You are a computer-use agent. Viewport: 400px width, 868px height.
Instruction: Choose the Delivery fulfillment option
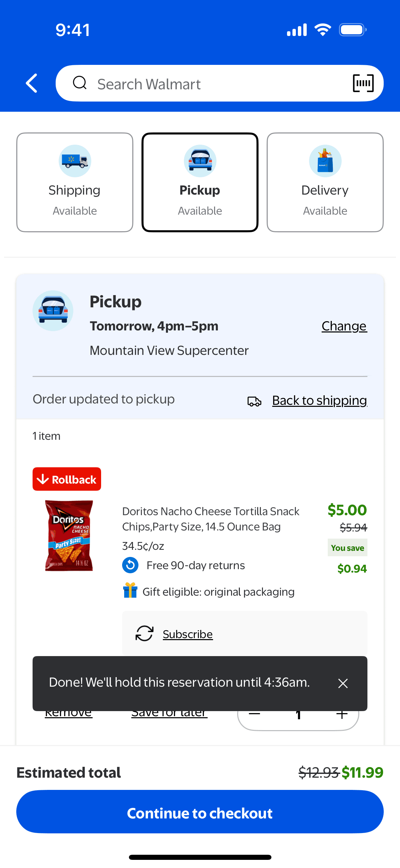325,182
